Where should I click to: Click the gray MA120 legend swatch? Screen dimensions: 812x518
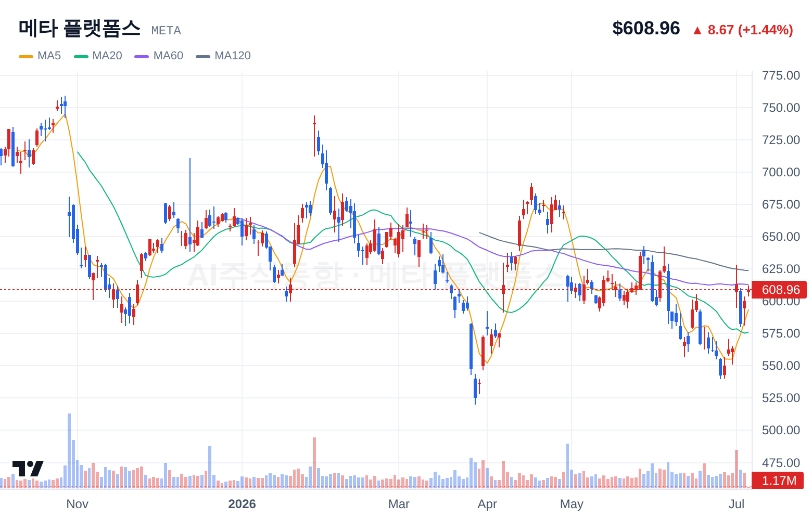tap(203, 56)
